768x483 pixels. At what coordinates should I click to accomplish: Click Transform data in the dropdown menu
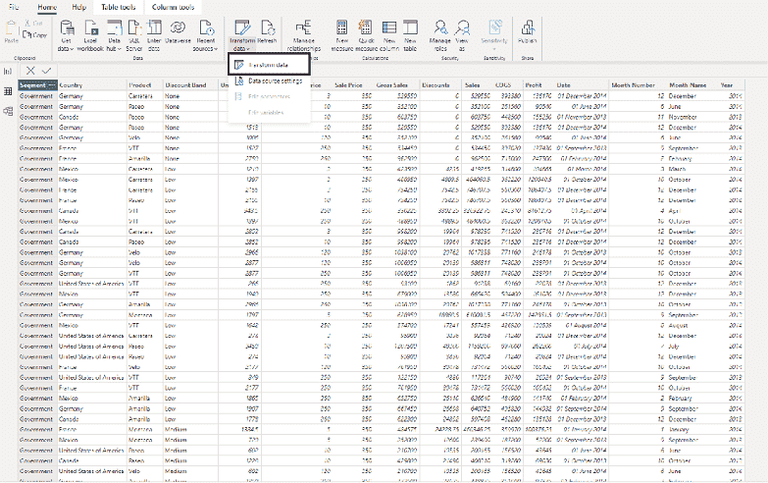point(268,65)
